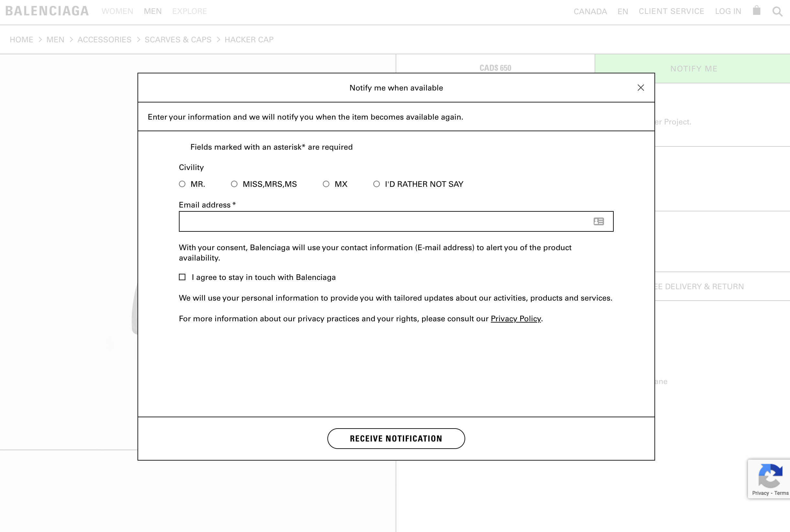This screenshot has height=532, width=790.
Task: Open the CANADA country selector
Action: coord(590,12)
